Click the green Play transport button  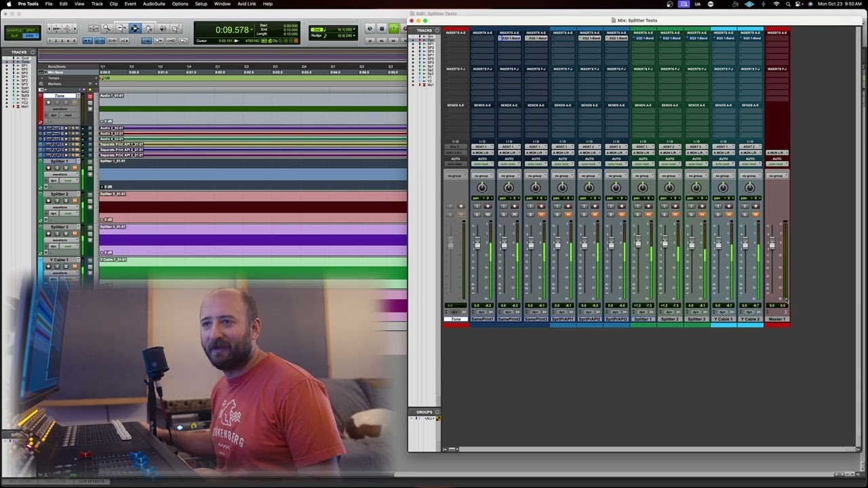click(x=394, y=28)
